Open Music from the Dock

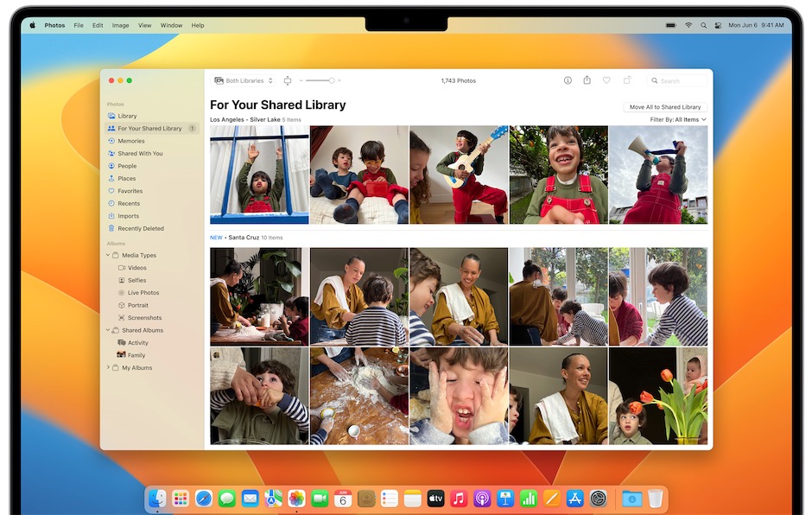[x=459, y=499]
